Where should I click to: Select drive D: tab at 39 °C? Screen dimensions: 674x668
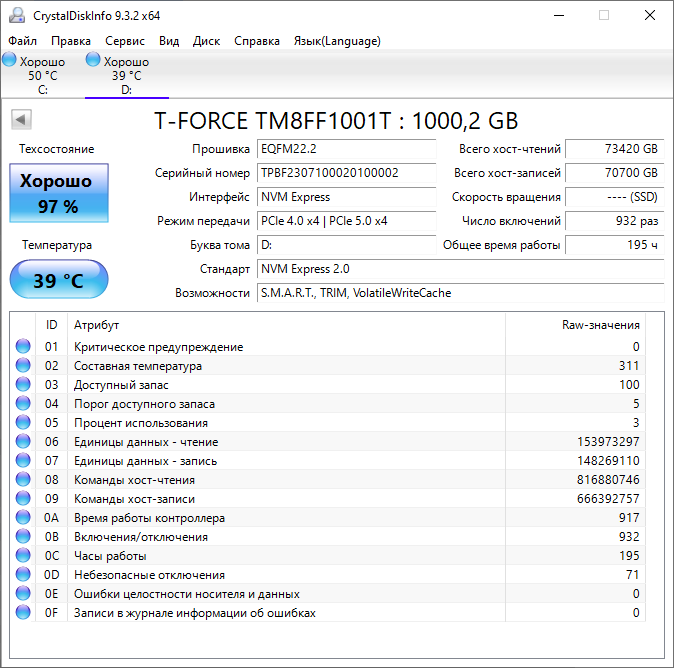[x=126, y=75]
